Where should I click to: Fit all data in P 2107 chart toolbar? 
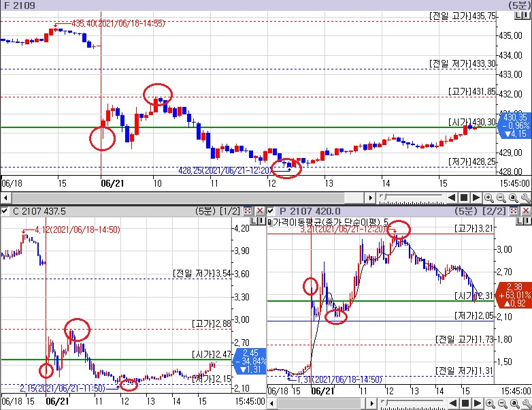[514, 404]
